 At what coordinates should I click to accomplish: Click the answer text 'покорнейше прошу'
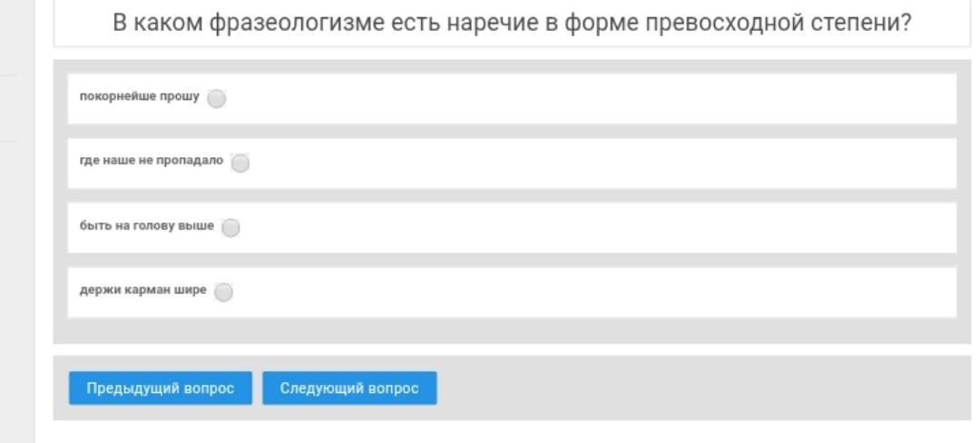(139, 97)
